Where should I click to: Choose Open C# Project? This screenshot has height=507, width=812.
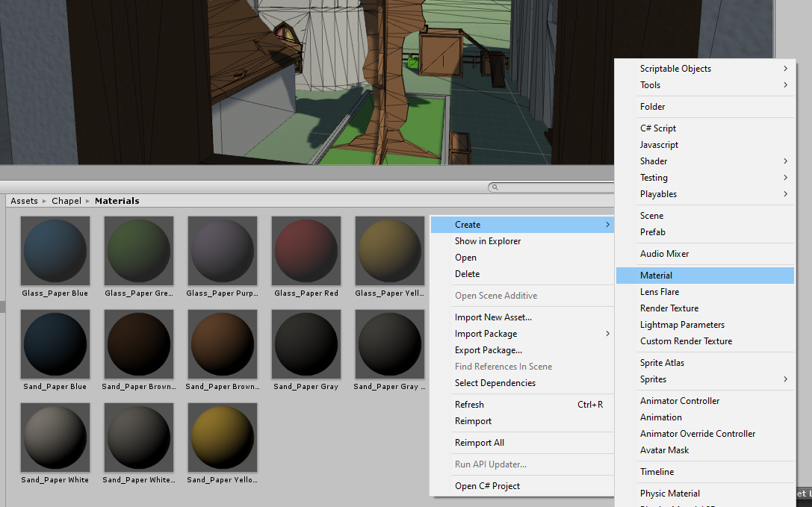click(x=487, y=486)
